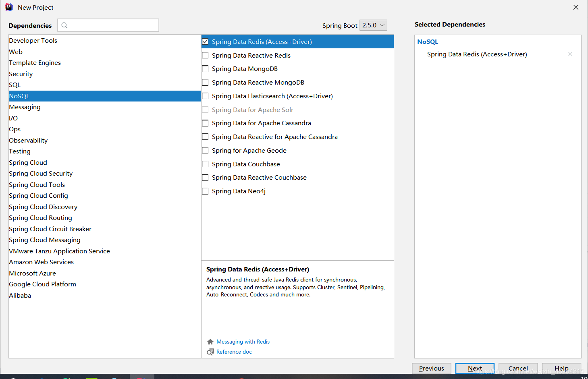Select the NoSQL category
588x379 pixels.
105,96
